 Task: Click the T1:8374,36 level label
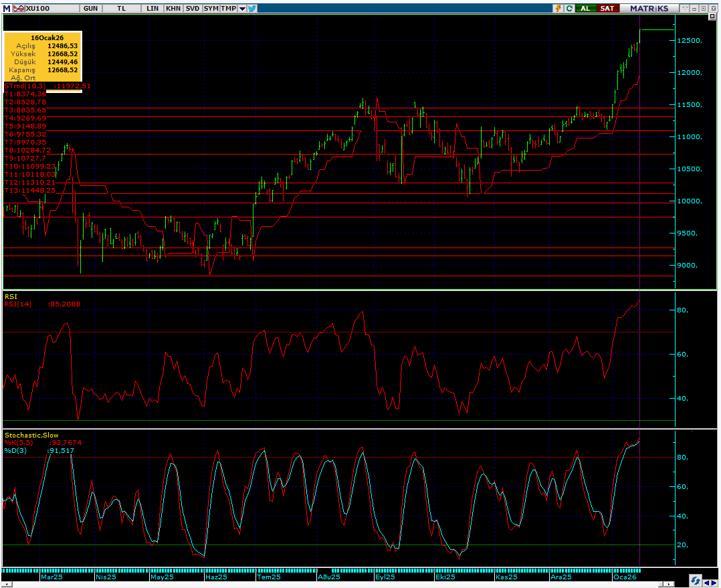25,94
